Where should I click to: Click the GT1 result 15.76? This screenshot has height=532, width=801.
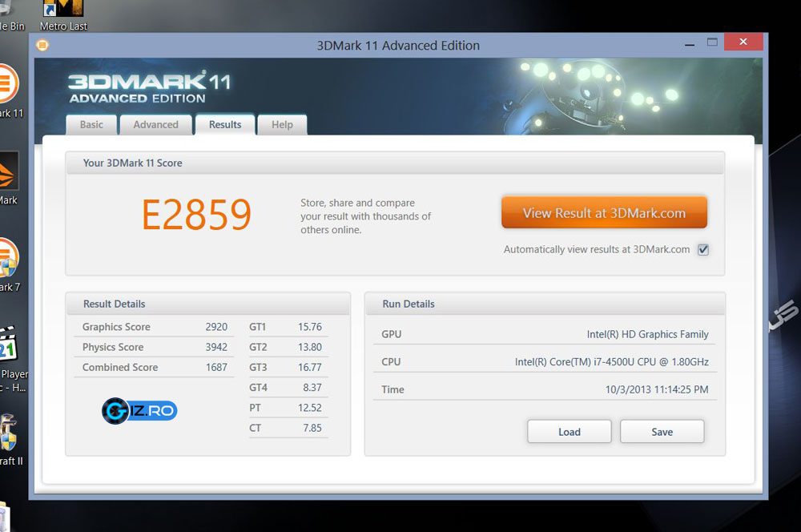click(x=309, y=327)
